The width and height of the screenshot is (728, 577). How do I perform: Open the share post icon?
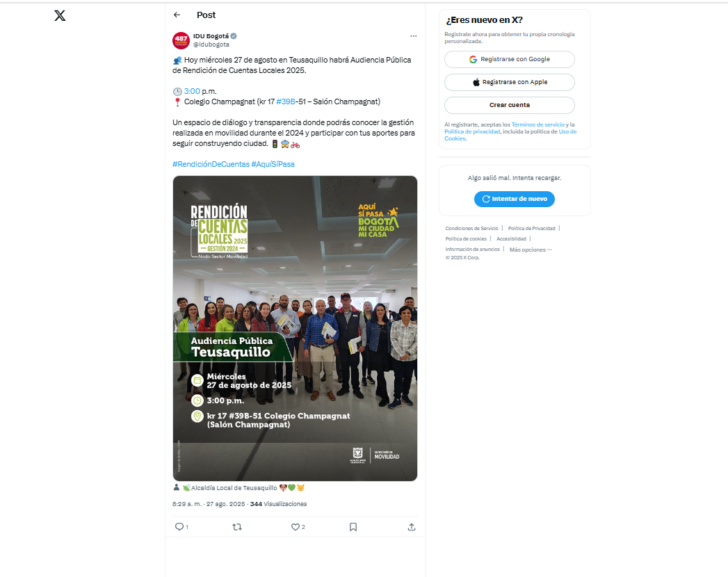click(x=412, y=526)
